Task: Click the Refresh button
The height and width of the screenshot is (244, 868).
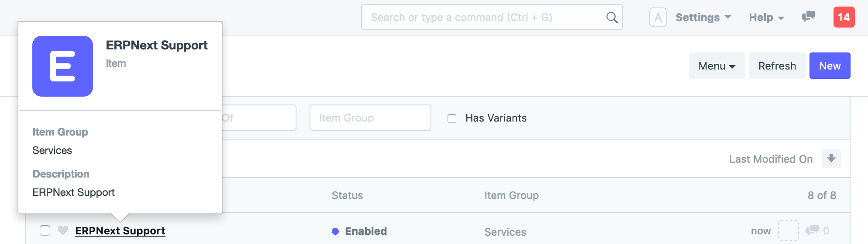Action: (x=777, y=66)
